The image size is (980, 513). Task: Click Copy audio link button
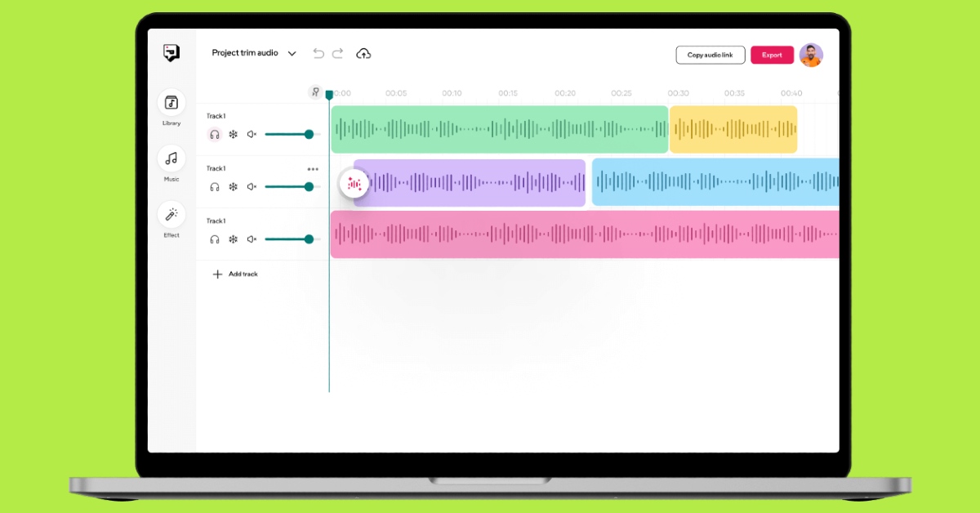point(710,55)
